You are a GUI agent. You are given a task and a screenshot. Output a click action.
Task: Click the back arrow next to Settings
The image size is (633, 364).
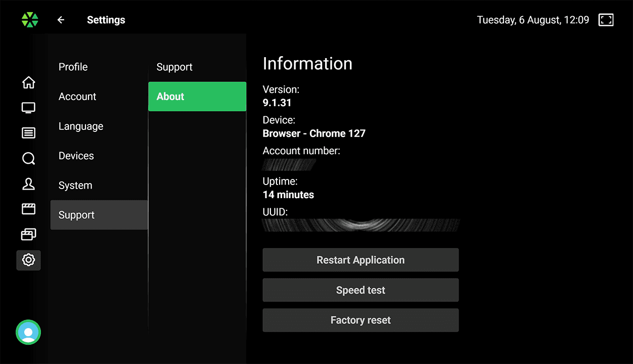point(61,20)
